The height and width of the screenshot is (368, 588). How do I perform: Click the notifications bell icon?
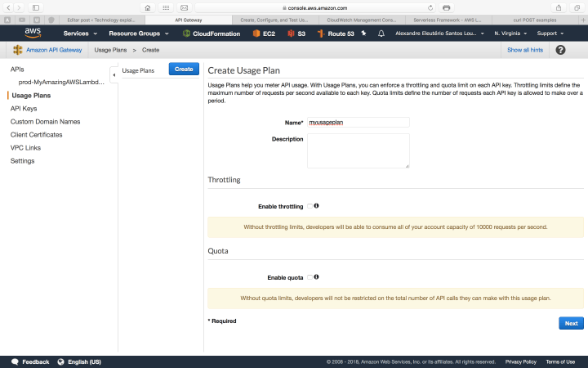point(381,34)
